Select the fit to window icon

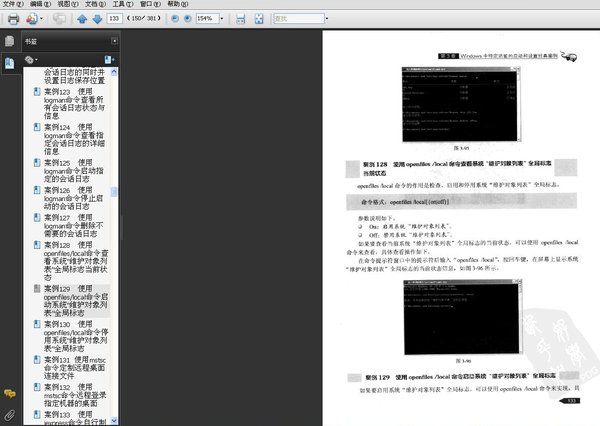pyautogui.click(x=259, y=18)
